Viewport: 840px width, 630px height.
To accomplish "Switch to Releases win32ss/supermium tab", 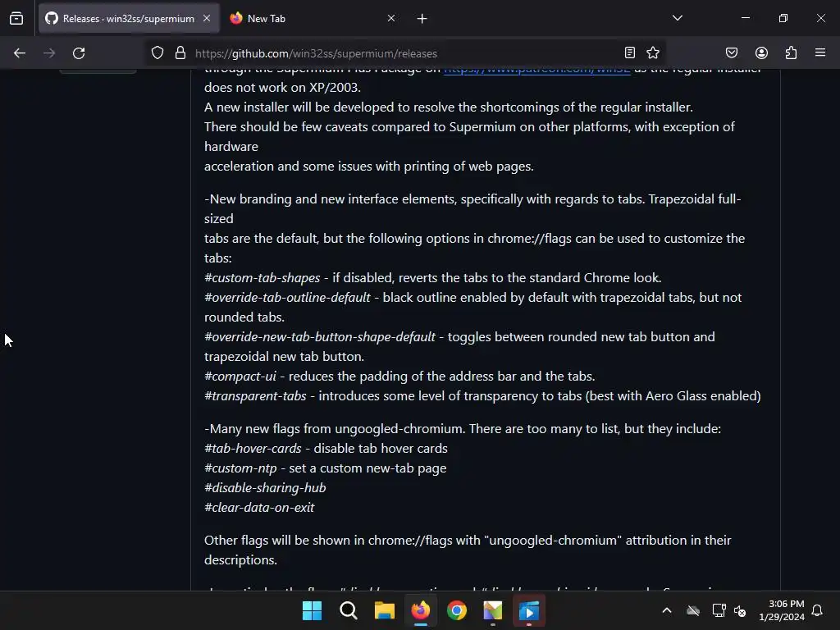I will [129, 18].
